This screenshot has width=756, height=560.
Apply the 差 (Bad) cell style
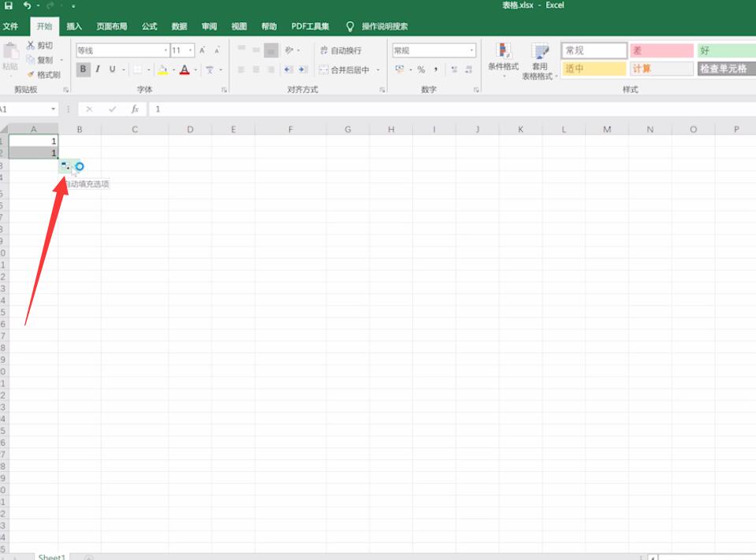pyautogui.click(x=661, y=50)
